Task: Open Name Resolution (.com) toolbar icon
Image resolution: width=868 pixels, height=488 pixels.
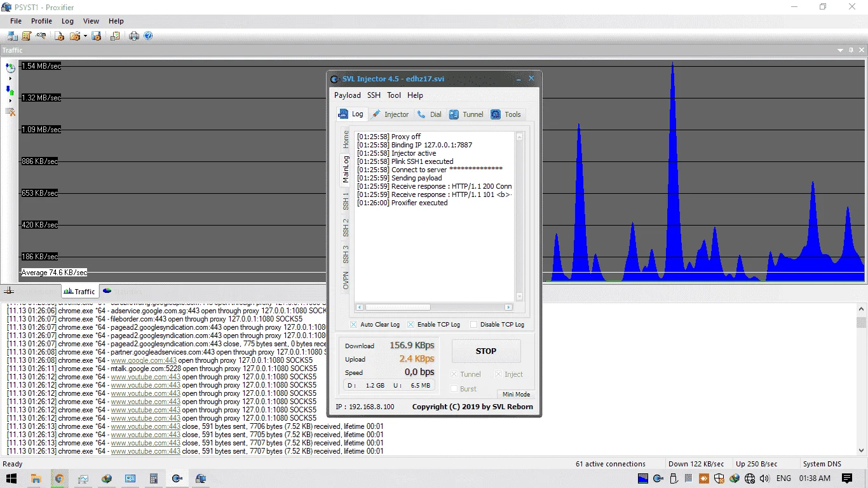Action: point(41,36)
